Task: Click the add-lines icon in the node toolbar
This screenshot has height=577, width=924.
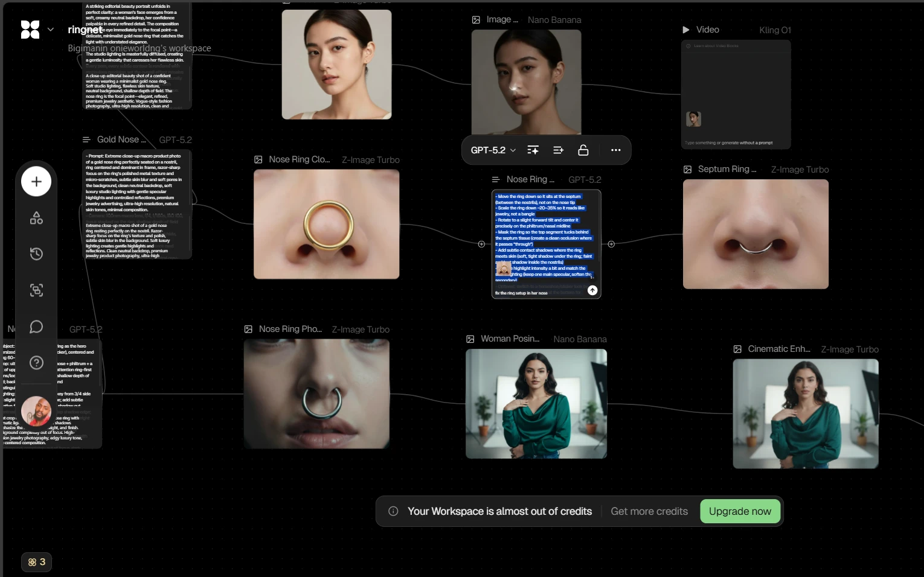Action: pos(558,150)
